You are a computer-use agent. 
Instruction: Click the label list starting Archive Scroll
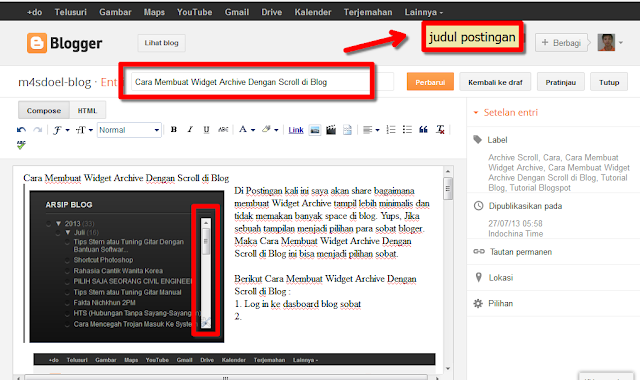pos(559,173)
